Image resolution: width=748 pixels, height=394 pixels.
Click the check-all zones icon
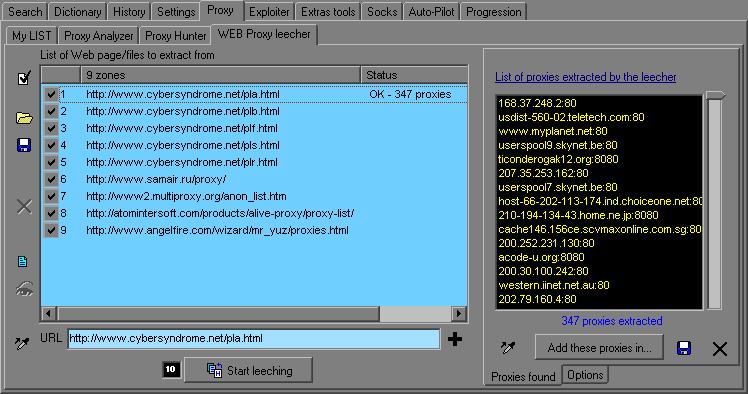coord(24,78)
